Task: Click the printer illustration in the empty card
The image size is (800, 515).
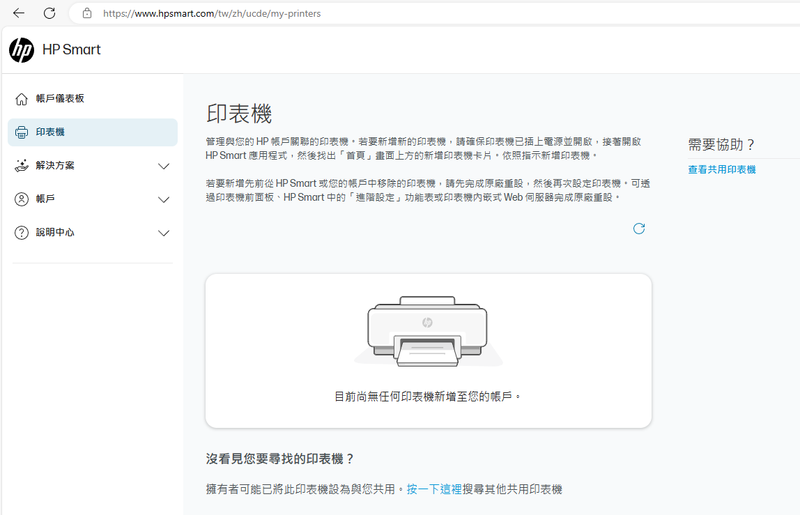Action: point(428,331)
